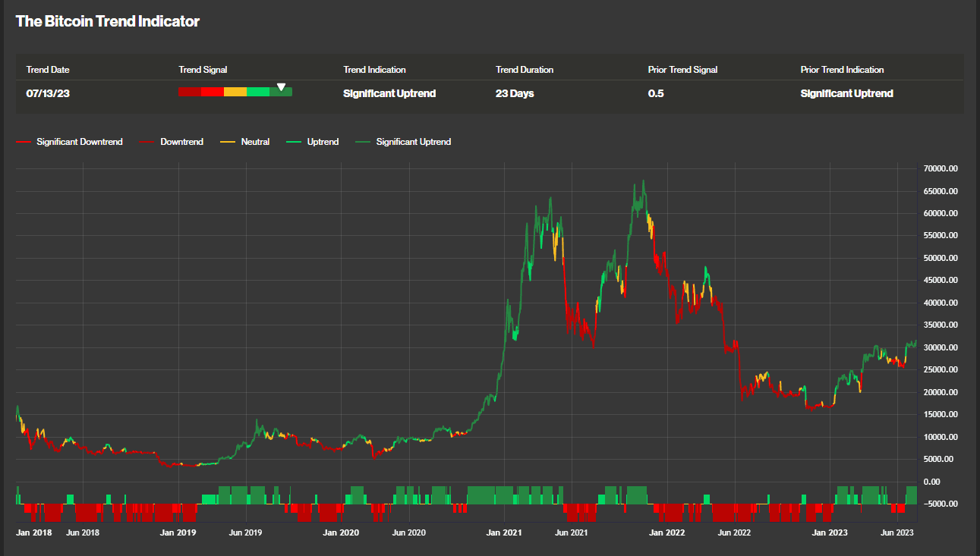Click the Jan 2021 x-axis label
Viewport: 980px width, 556px height.
[x=505, y=532]
